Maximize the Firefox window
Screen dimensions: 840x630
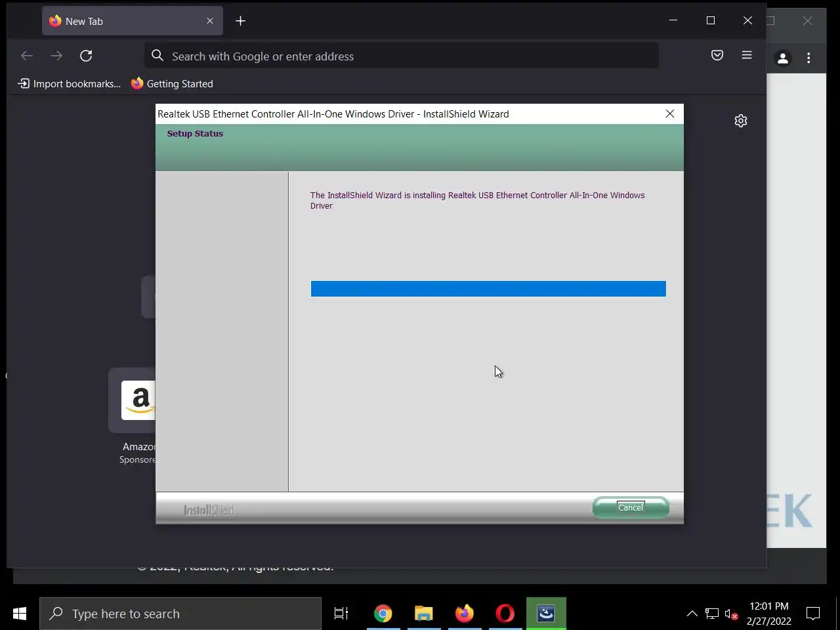(x=711, y=20)
